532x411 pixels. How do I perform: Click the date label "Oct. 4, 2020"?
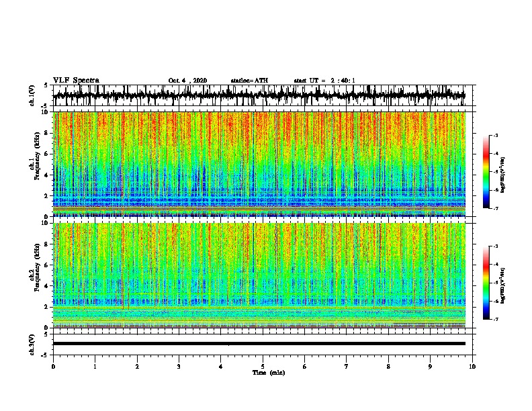(187, 81)
